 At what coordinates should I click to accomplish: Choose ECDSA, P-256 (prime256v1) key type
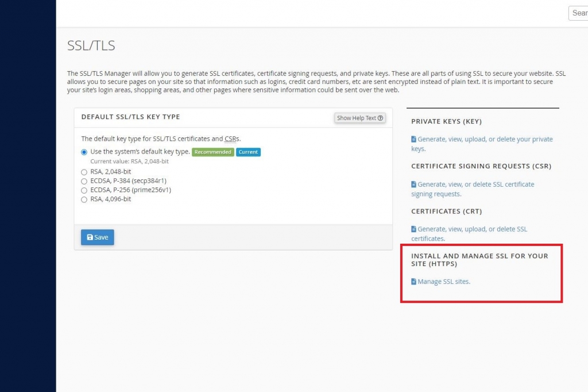(x=84, y=190)
